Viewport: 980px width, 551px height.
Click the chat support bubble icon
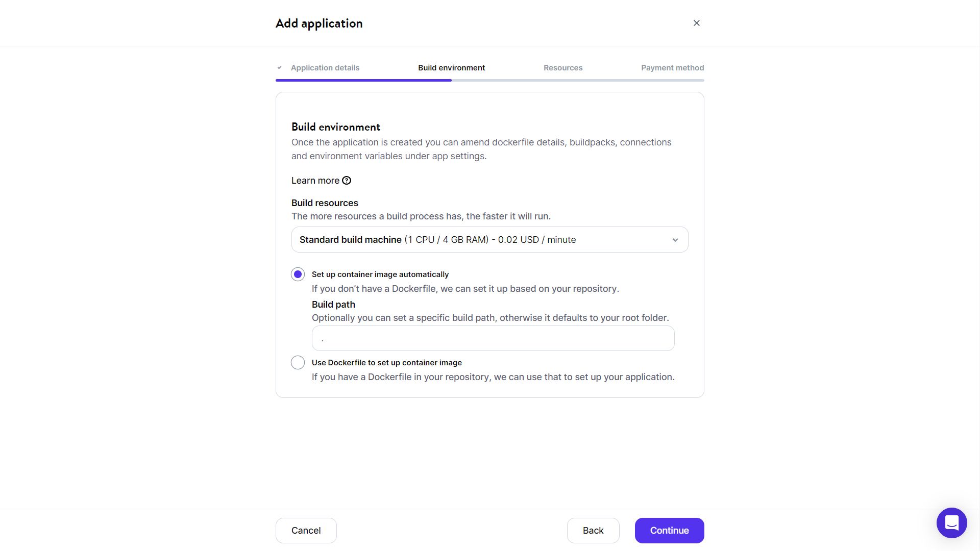[x=951, y=523]
